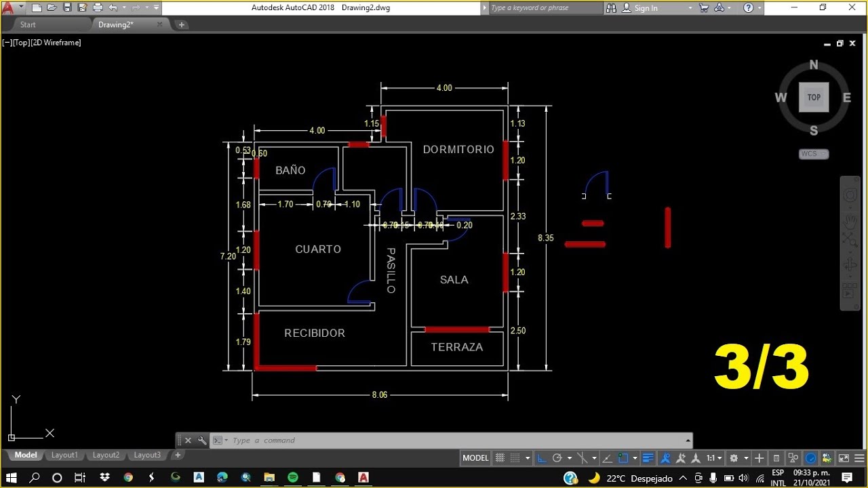
Task: Click the [2D Wireframe] visual style control
Action: click(54, 43)
